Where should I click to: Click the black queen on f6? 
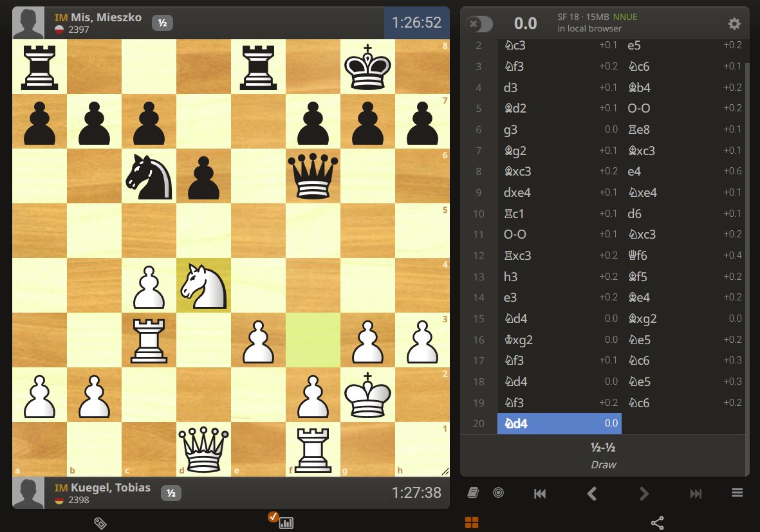pos(313,176)
